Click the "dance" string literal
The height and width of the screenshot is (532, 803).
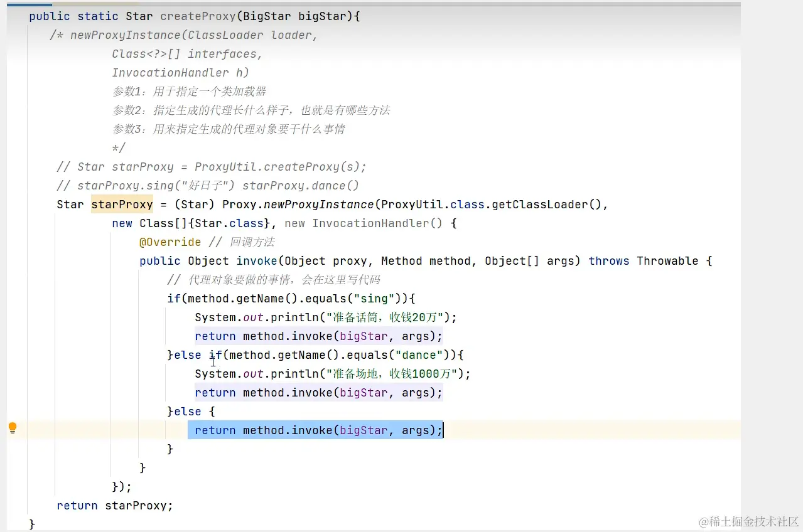pos(419,355)
